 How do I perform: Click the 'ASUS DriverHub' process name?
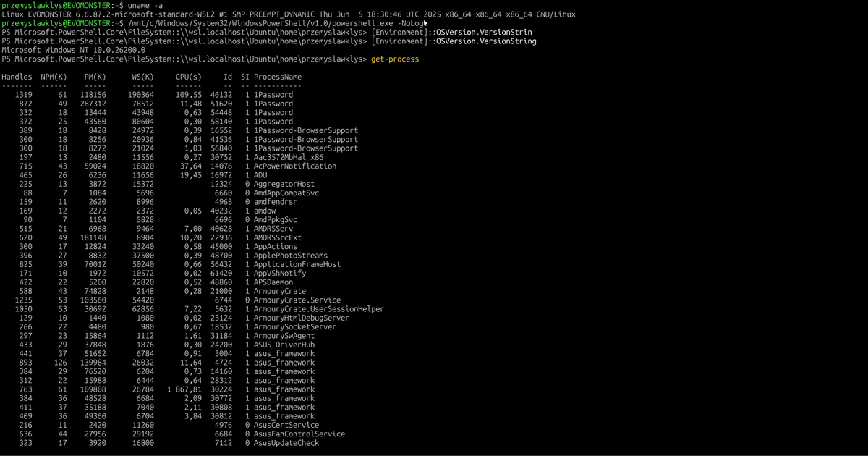(284, 345)
